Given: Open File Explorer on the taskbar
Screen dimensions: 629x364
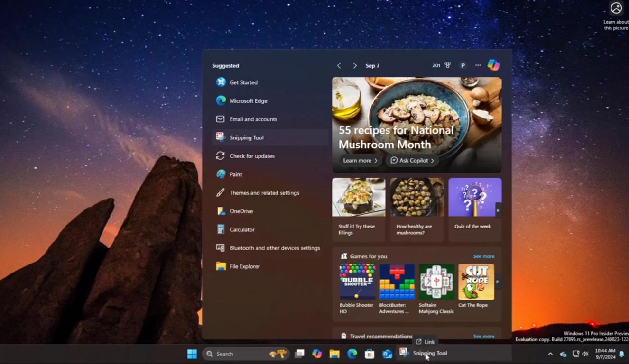Looking at the screenshot, I should tap(334, 354).
